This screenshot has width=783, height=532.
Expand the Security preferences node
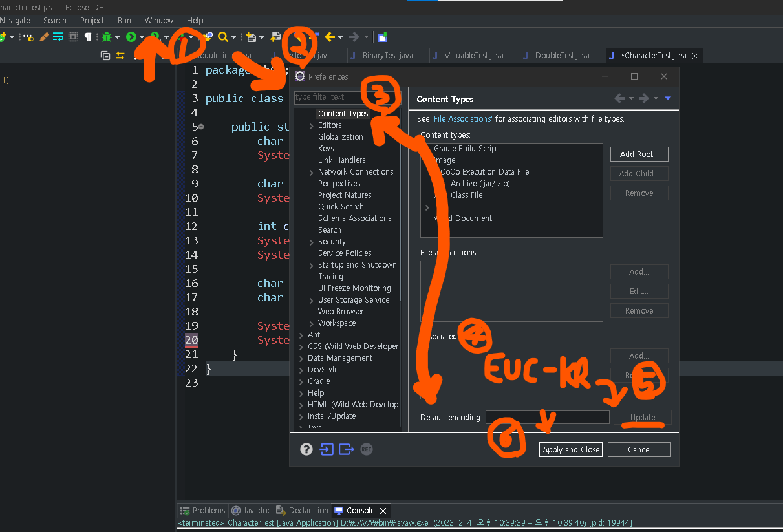(x=312, y=242)
